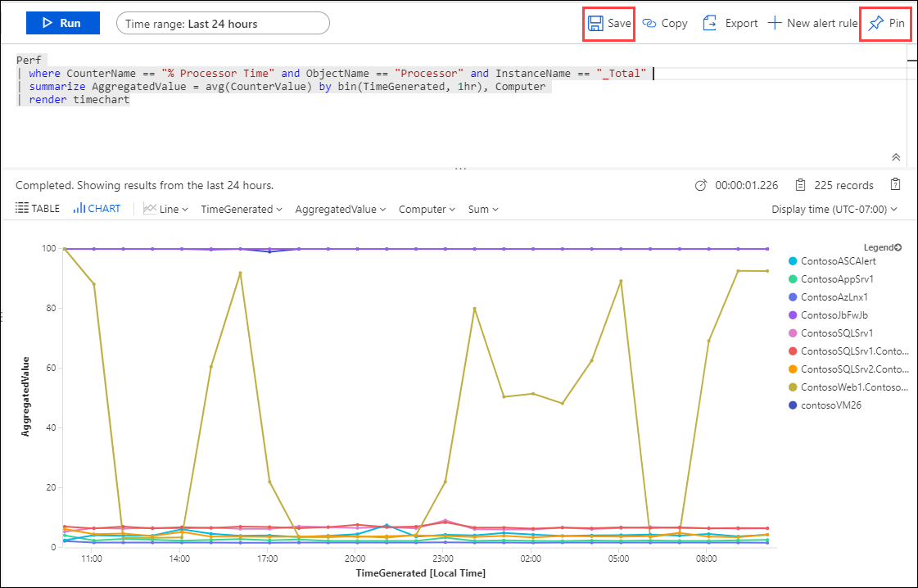This screenshot has height=588, width=918.
Task: Click the blue Run button
Action: (63, 24)
